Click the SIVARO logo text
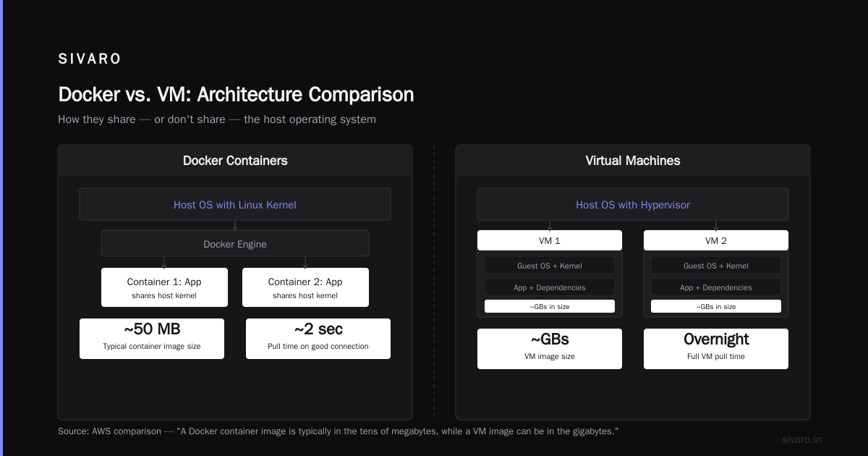868x456 pixels. coord(90,59)
